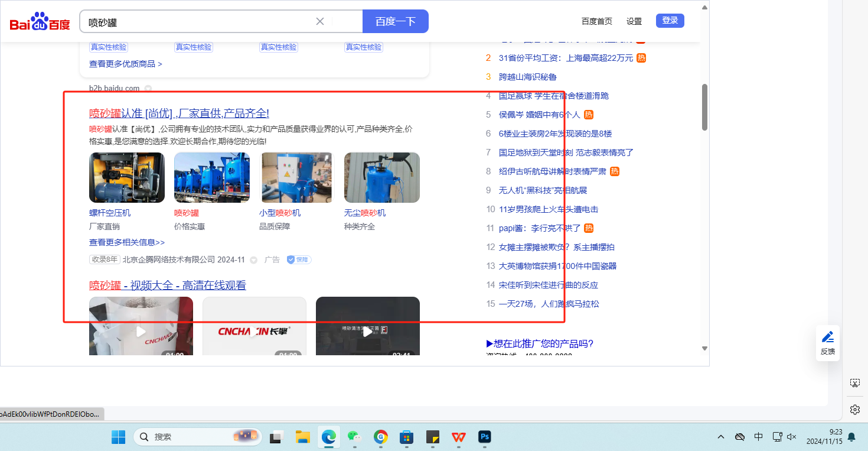Screen dimensions: 868x451
Task: Click the 查看更多相关信息>> link
Action: click(x=127, y=242)
